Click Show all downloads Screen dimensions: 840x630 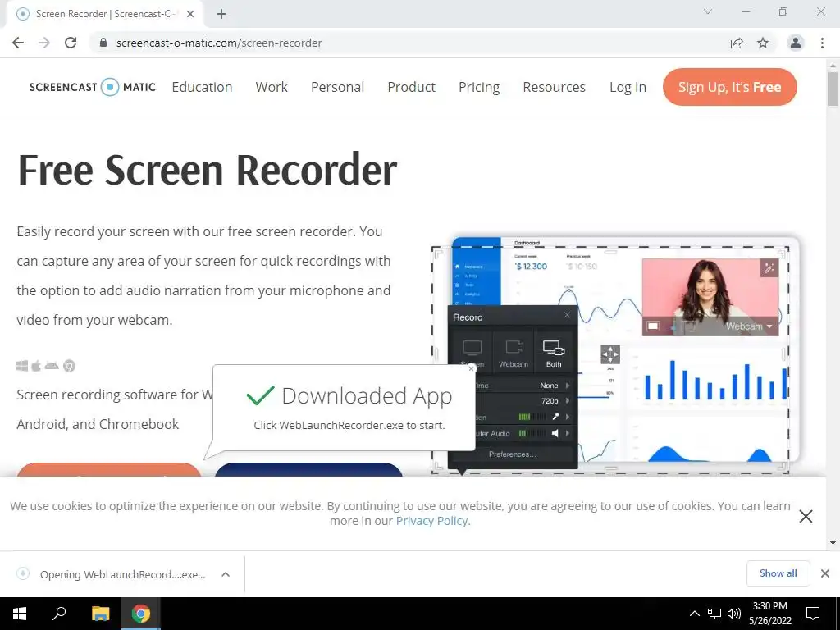pos(778,573)
